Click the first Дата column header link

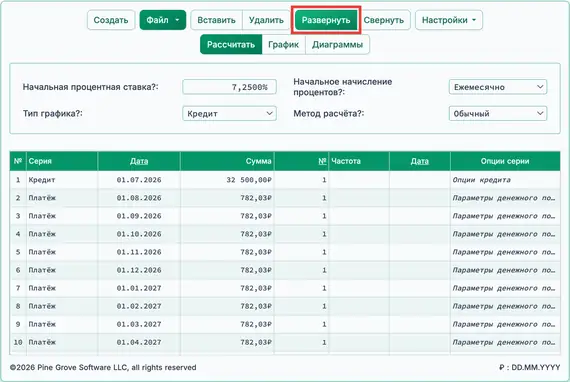139,161
